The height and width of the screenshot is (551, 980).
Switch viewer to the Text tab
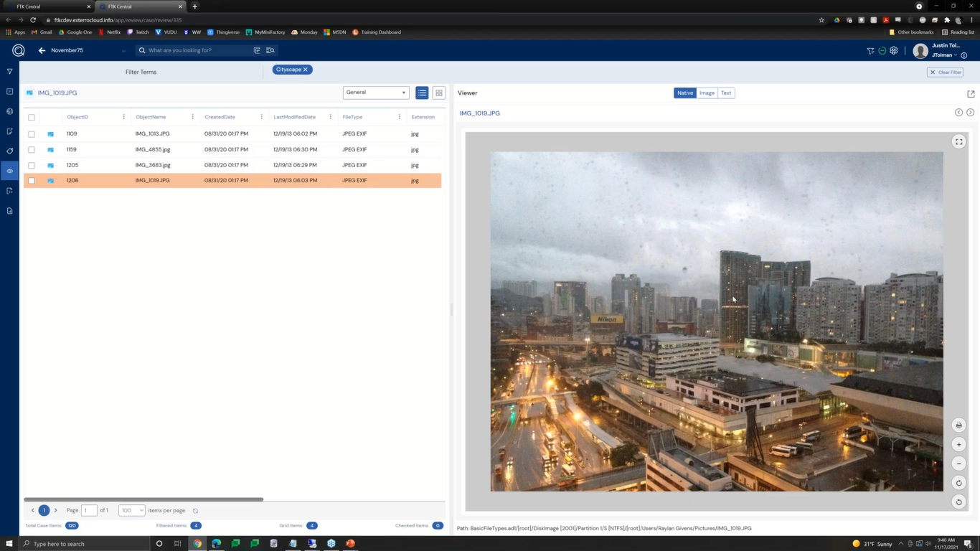[x=726, y=93]
